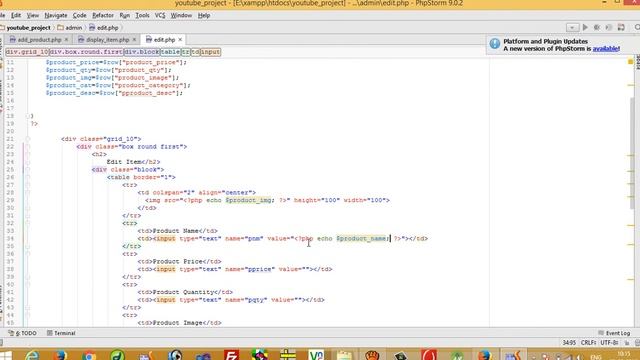Open Firefox next to Internet Explorer on the taskbar
The height and width of the screenshot is (360, 640).
(60, 355)
